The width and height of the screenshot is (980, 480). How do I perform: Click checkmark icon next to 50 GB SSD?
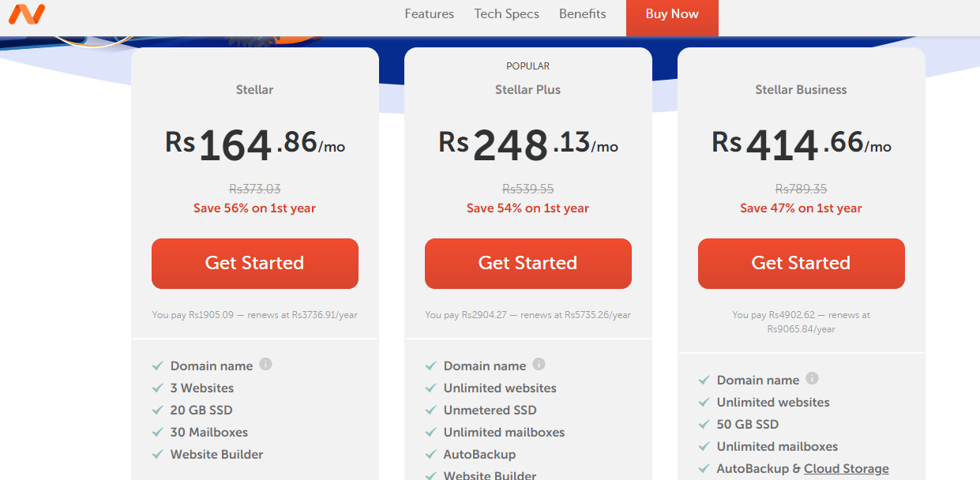click(704, 425)
